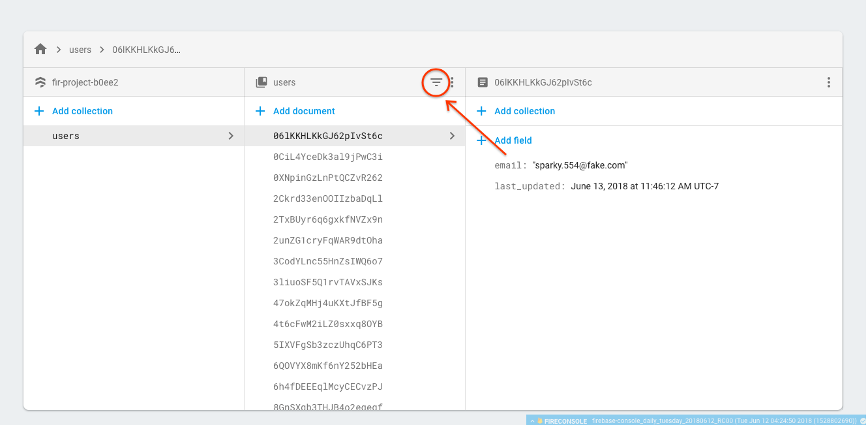Click the collection icon beside users header
The width and height of the screenshot is (868, 425).
[x=261, y=82]
